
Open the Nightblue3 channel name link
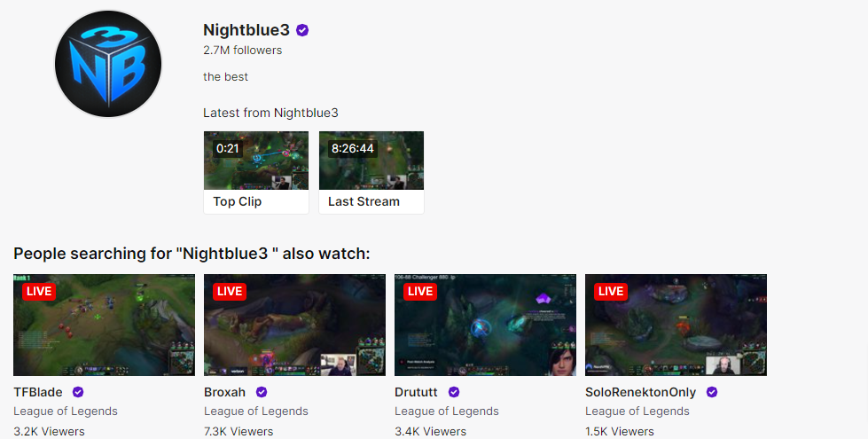(246, 30)
